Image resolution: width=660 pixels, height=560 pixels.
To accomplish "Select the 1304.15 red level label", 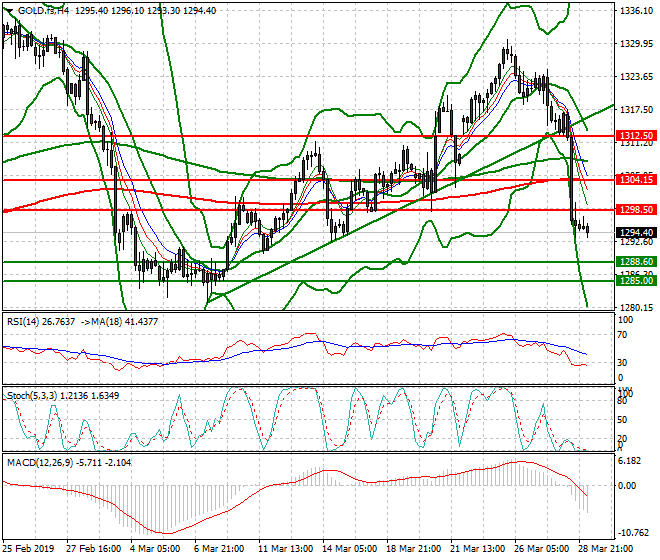I will click(636, 180).
